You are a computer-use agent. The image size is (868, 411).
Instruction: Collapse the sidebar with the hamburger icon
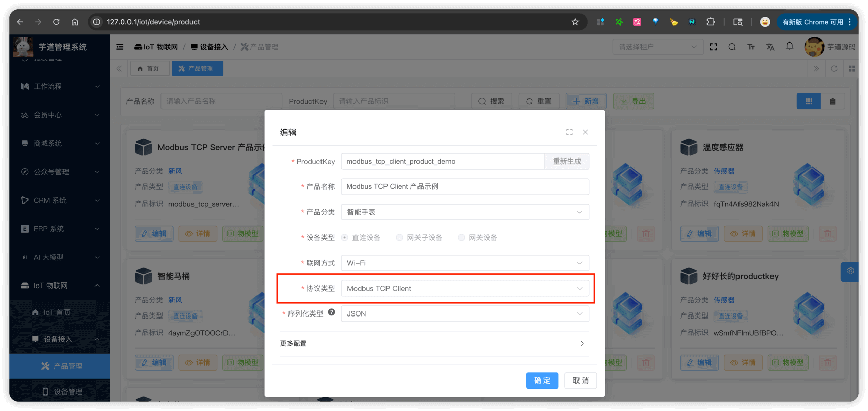(120, 47)
